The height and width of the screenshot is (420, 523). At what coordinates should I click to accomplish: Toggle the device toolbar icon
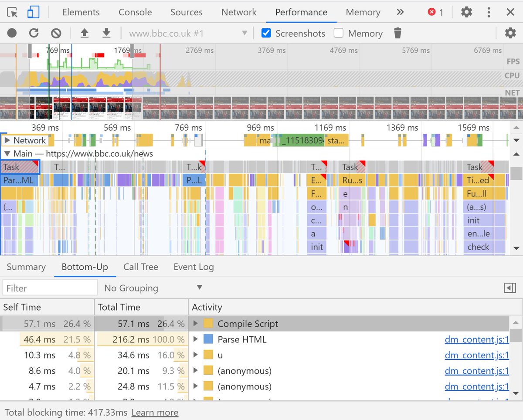pos(32,12)
